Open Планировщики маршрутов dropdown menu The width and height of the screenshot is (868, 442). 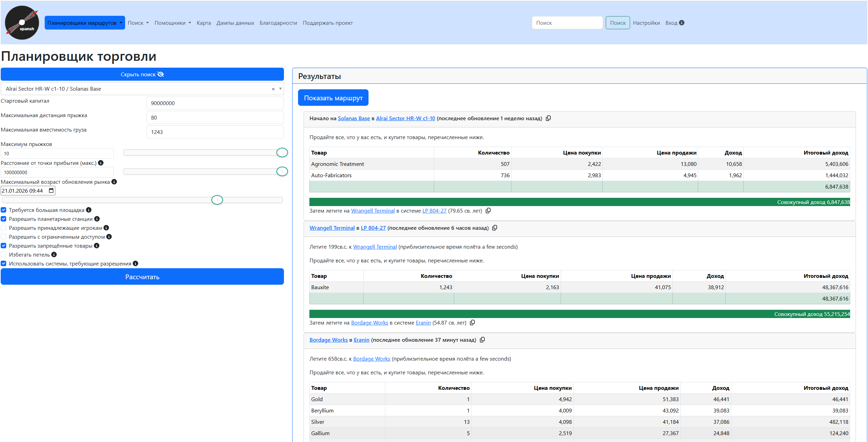tap(85, 23)
